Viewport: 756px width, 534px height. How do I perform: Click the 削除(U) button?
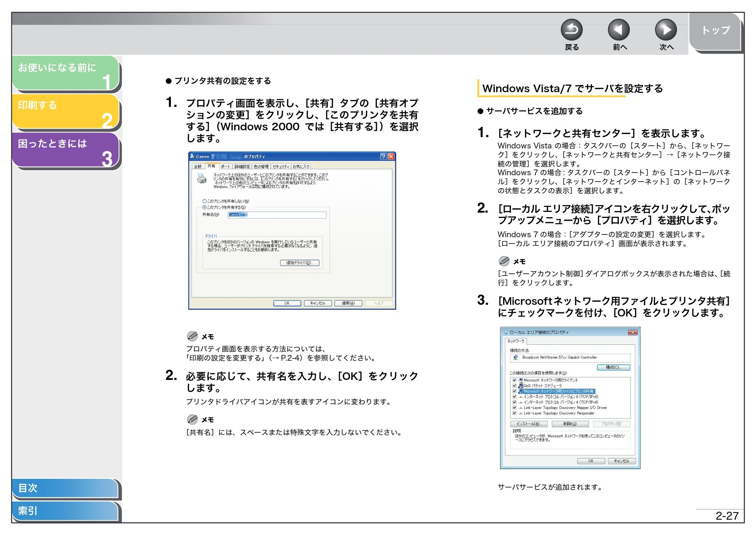[x=570, y=424]
